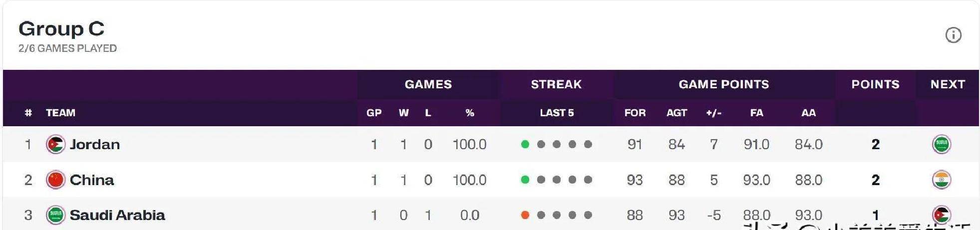Image resolution: width=980 pixels, height=230 pixels.
Task: Sort by the AGT points column header
Action: pyautogui.click(x=676, y=113)
